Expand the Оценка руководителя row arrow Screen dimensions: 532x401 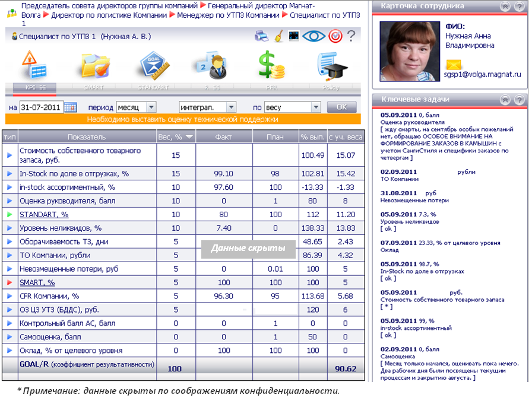(9, 200)
